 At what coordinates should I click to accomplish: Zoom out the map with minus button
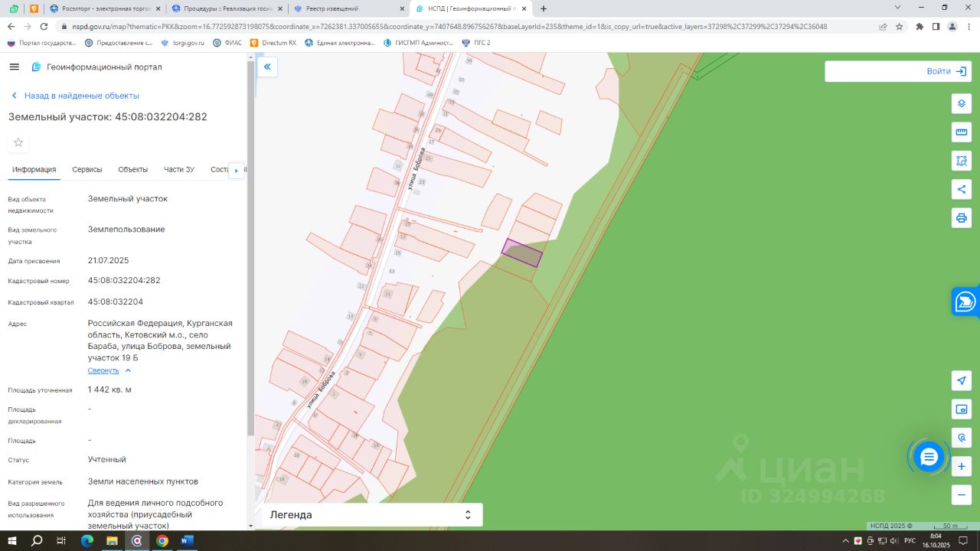[962, 495]
